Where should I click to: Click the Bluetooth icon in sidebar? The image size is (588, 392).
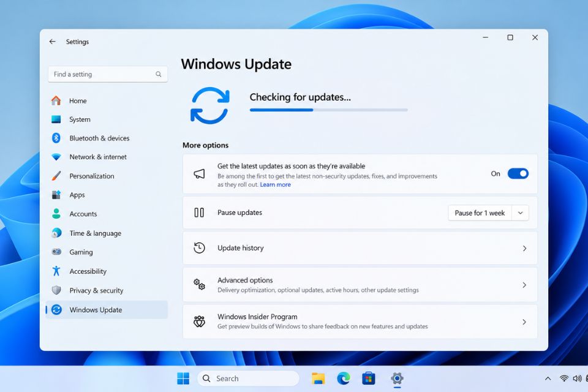pos(56,138)
